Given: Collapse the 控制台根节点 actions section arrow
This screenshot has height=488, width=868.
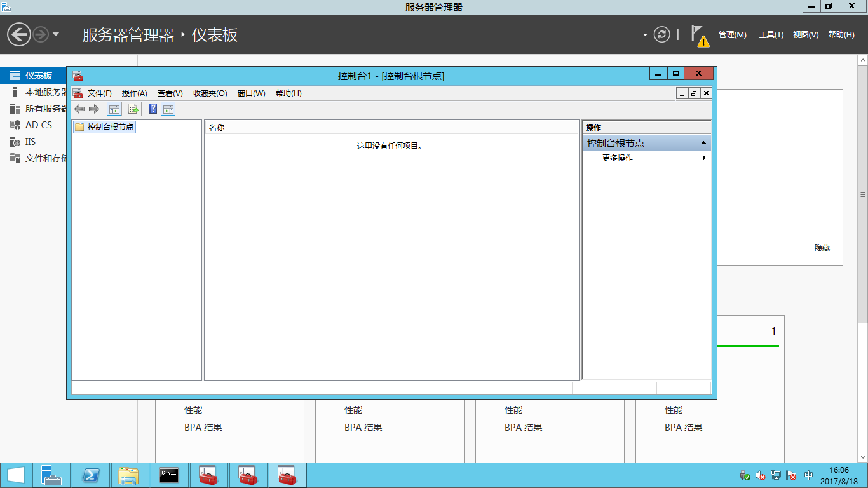Looking at the screenshot, I should coord(703,144).
